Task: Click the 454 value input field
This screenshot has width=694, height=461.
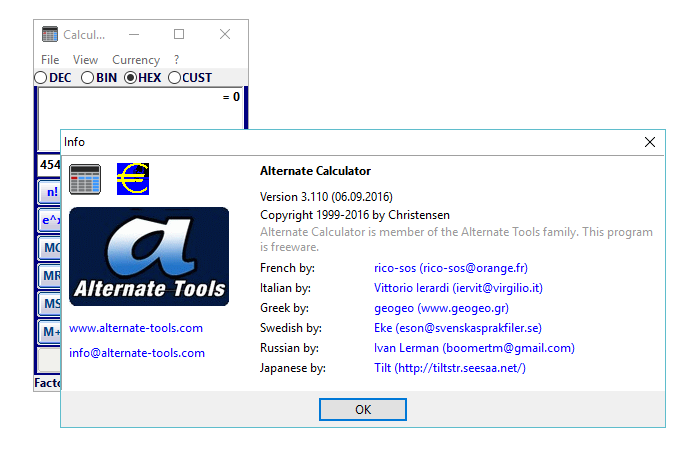Action: point(49,165)
